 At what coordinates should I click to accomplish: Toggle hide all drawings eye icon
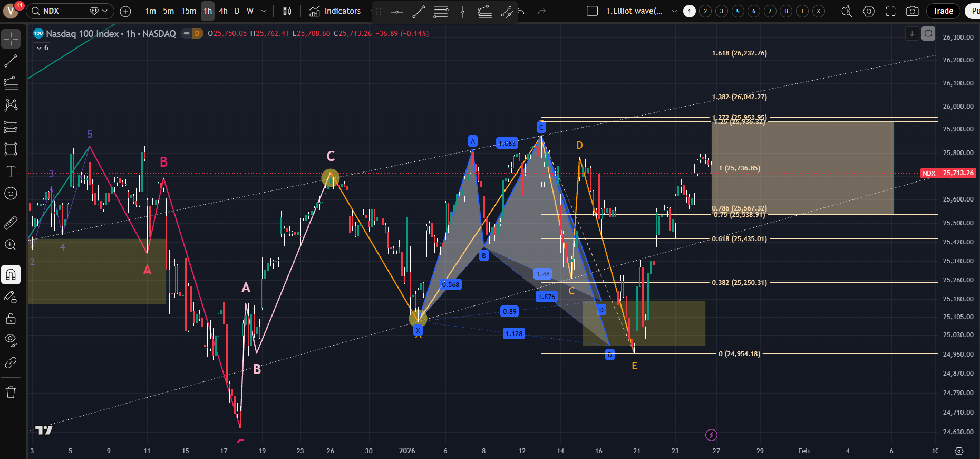tap(11, 339)
